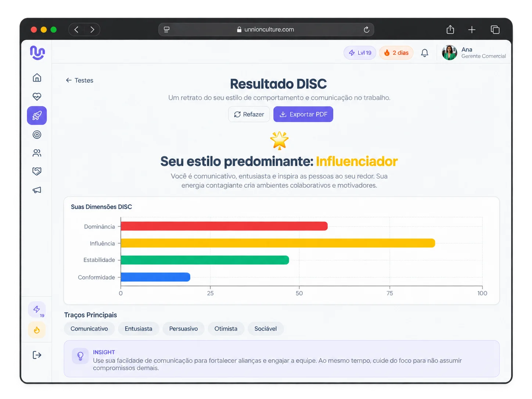This screenshot has height=399, width=532.
Task: Return to Testes via back link
Action: point(79,80)
